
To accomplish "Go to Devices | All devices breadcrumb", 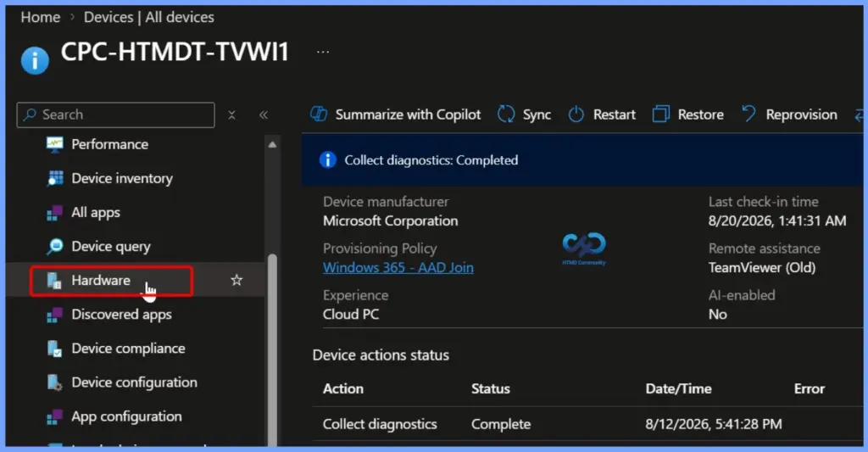I will 149,17.
